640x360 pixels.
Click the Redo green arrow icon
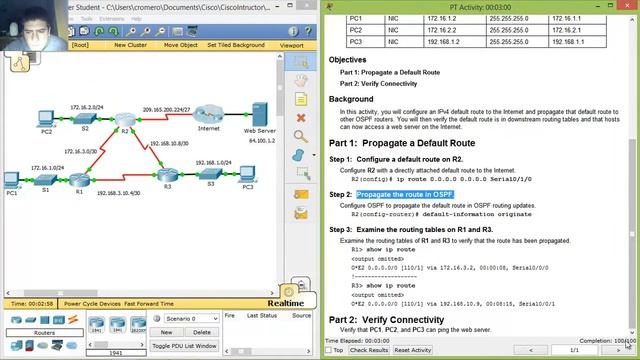pos(113,31)
